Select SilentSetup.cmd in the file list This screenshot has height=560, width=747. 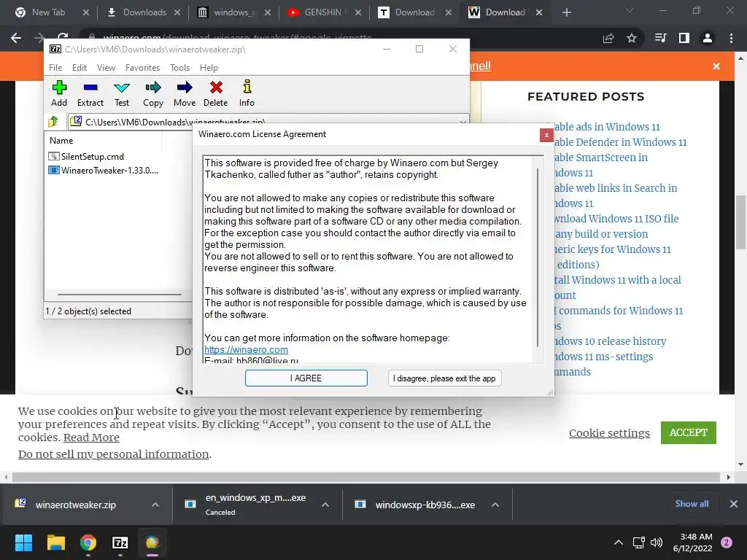pos(86,157)
